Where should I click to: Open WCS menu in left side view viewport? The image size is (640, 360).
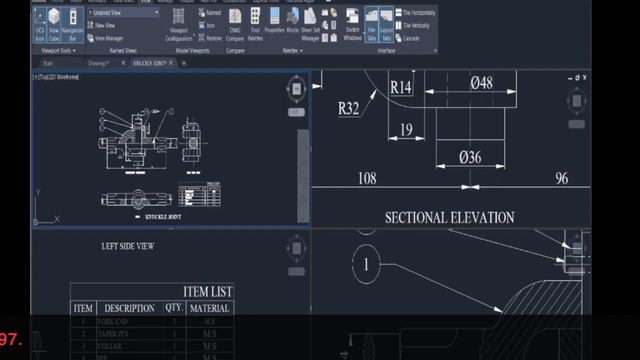pos(296,271)
